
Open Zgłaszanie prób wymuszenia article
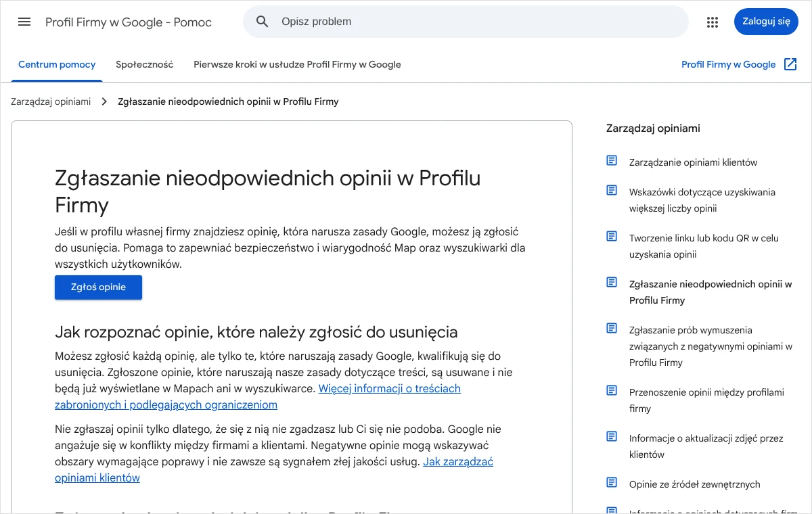click(710, 346)
